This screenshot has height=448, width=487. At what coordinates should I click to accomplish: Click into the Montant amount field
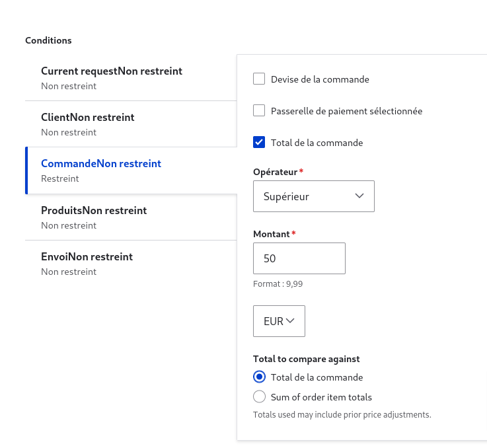point(299,258)
